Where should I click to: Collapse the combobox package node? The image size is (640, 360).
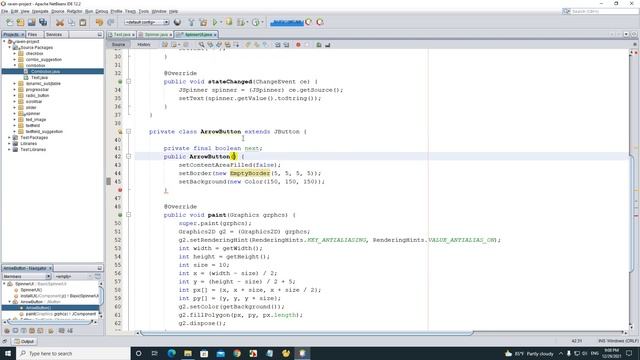15,65
